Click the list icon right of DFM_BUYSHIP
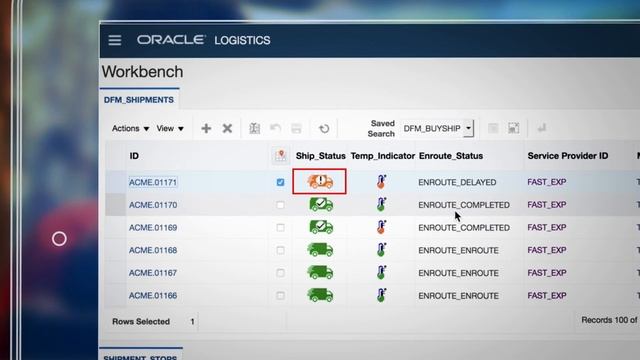640x360 pixels. 493,128
